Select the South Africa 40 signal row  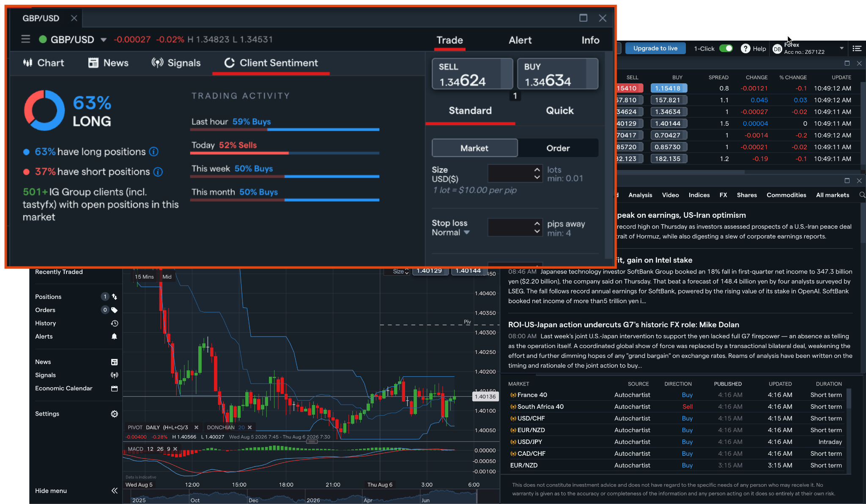click(676, 407)
